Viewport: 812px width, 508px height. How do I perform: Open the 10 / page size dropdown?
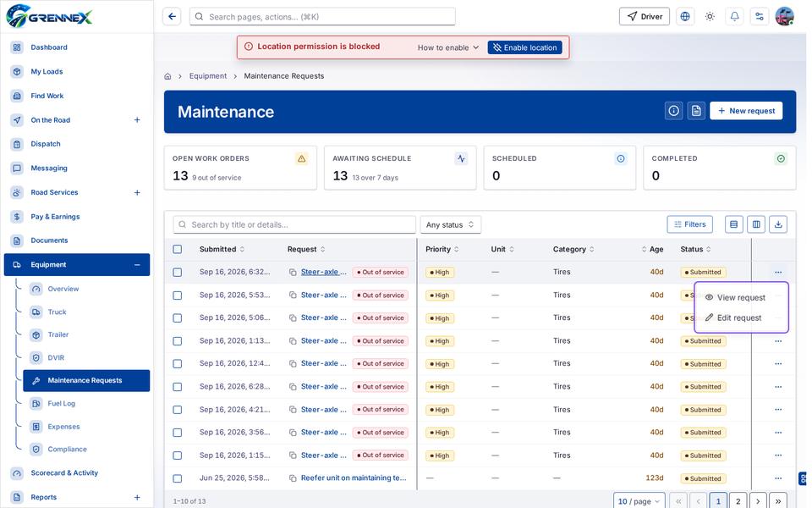tap(639, 501)
